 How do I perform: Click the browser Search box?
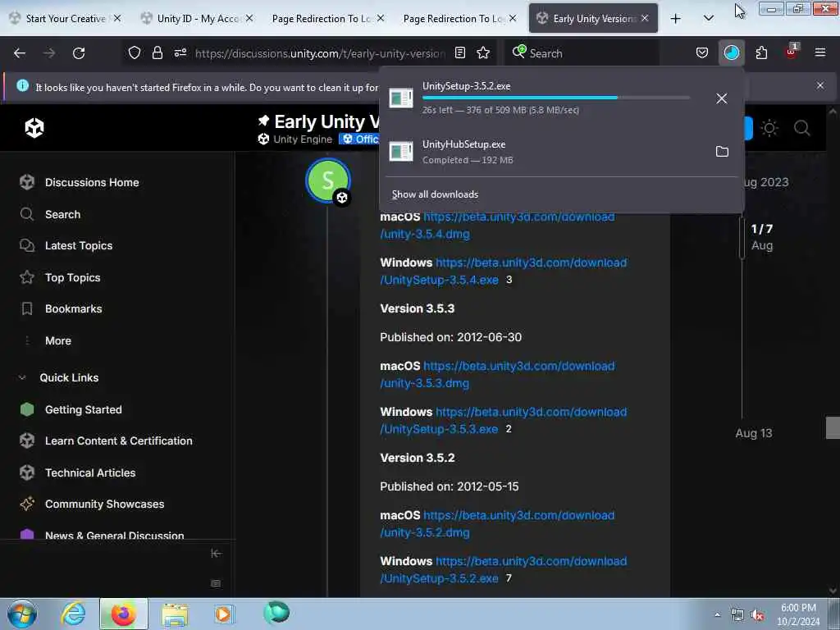(582, 53)
